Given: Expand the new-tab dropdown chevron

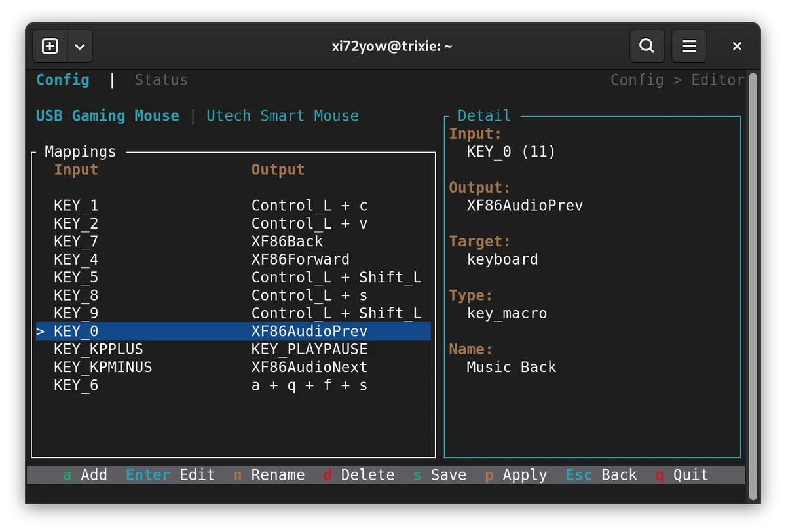Looking at the screenshot, I should pyautogui.click(x=80, y=46).
